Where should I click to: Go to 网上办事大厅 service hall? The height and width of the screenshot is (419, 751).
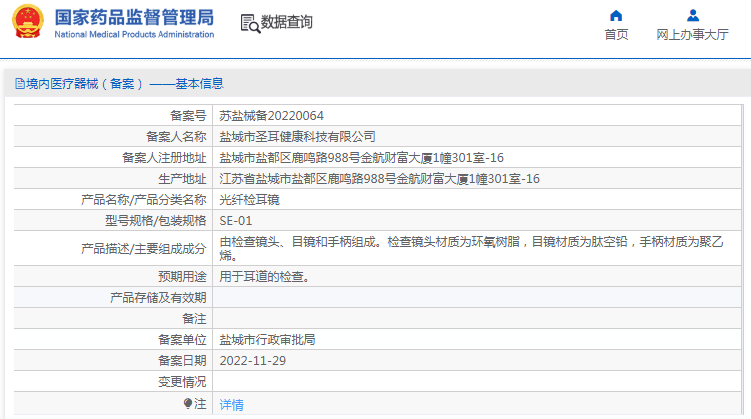point(692,34)
